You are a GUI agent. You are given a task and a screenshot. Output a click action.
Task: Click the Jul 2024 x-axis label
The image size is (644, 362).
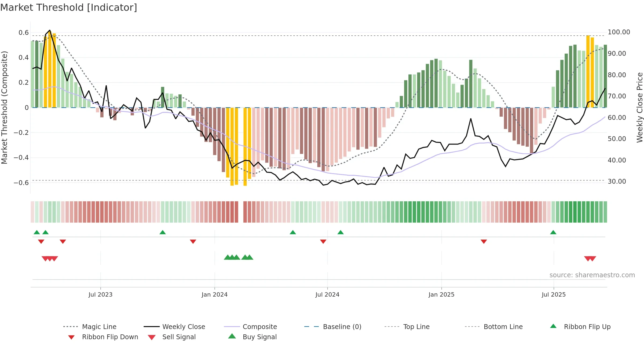[x=327, y=294]
